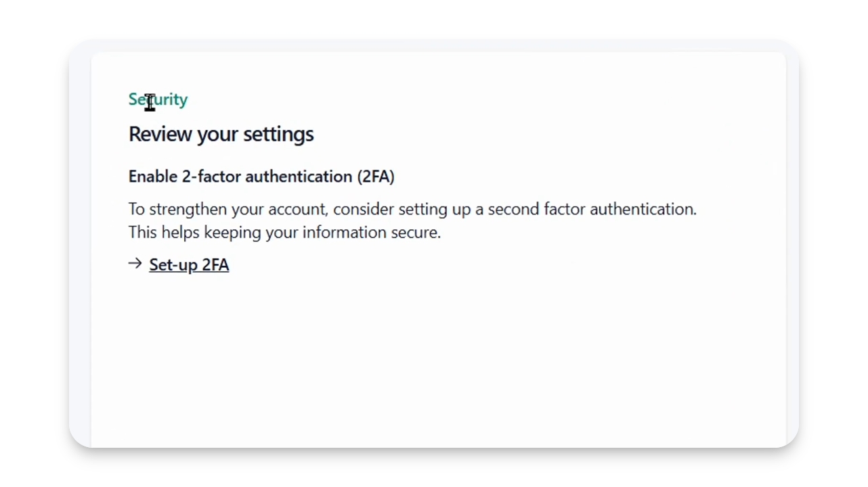Click the word account in the description

(296, 209)
